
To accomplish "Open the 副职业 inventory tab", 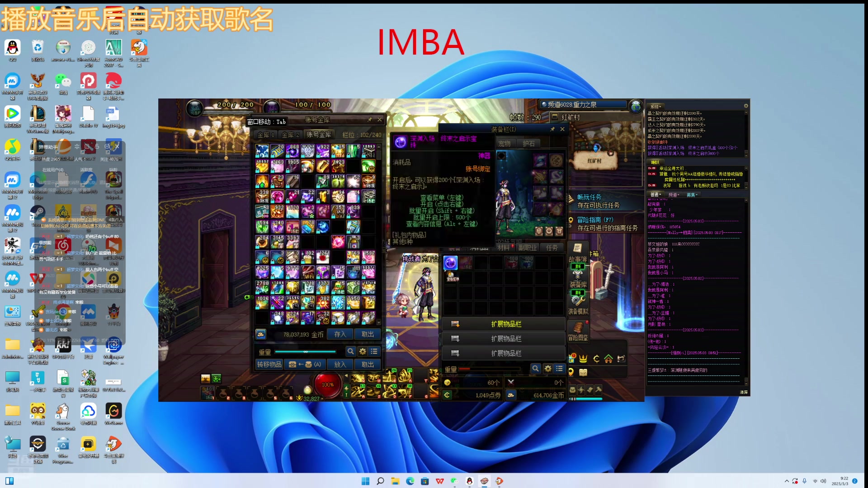I will [x=528, y=248].
